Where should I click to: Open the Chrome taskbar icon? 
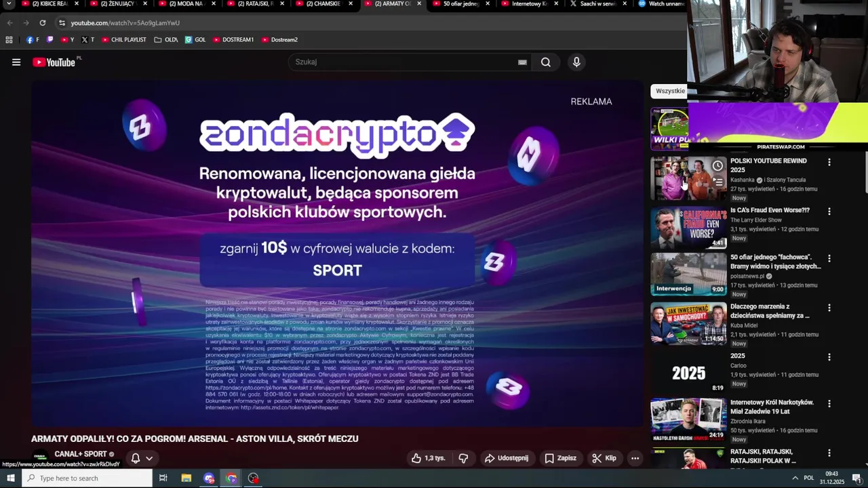point(231,479)
